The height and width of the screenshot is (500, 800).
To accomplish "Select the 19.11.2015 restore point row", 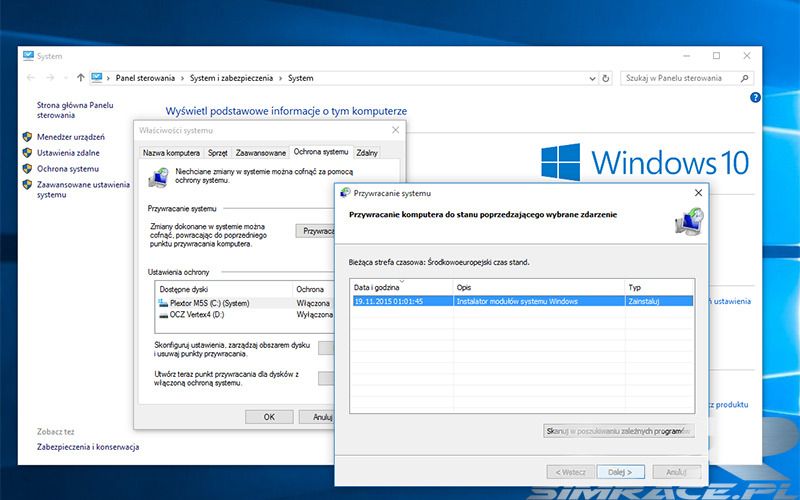I will point(520,301).
